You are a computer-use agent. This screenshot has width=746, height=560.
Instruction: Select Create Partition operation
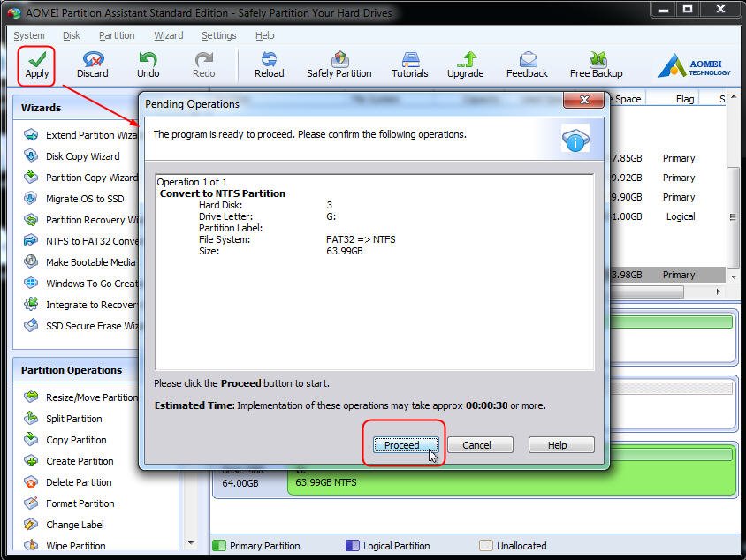click(69, 461)
